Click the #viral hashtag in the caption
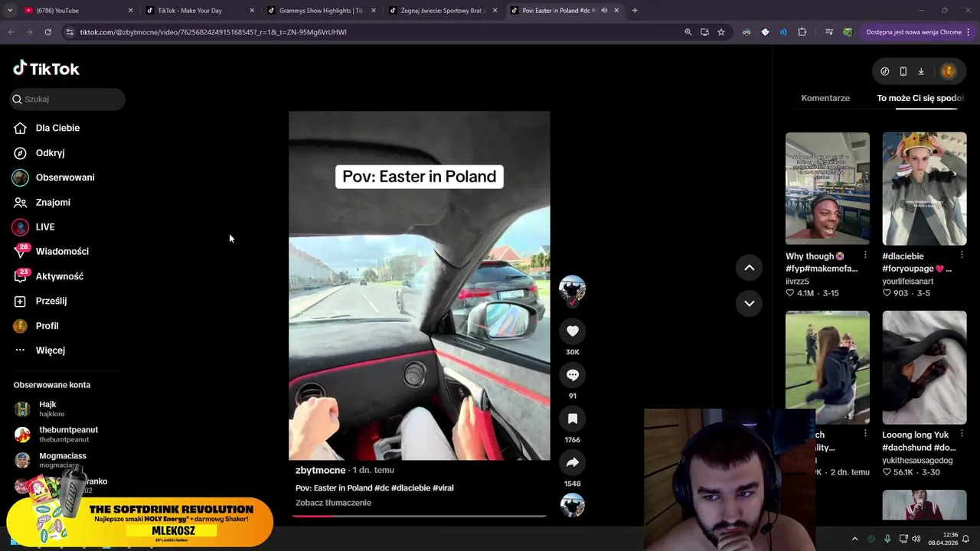980x551 pixels. coord(443,488)
